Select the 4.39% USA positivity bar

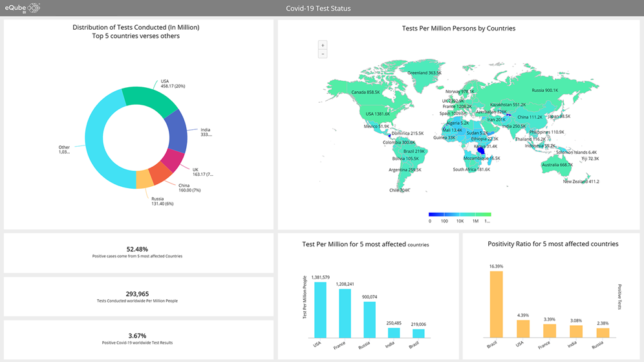[x=523, y=328]
